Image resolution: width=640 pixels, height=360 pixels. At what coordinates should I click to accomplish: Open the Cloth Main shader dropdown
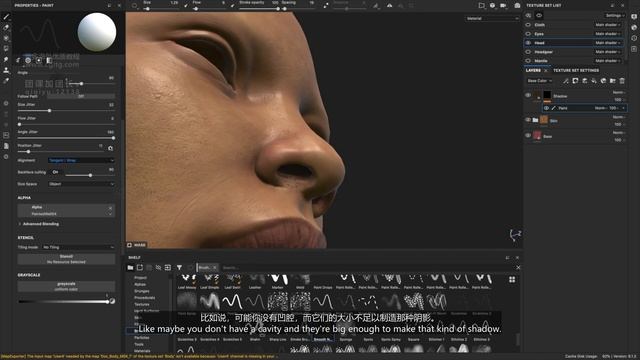[x=608, y=25]
